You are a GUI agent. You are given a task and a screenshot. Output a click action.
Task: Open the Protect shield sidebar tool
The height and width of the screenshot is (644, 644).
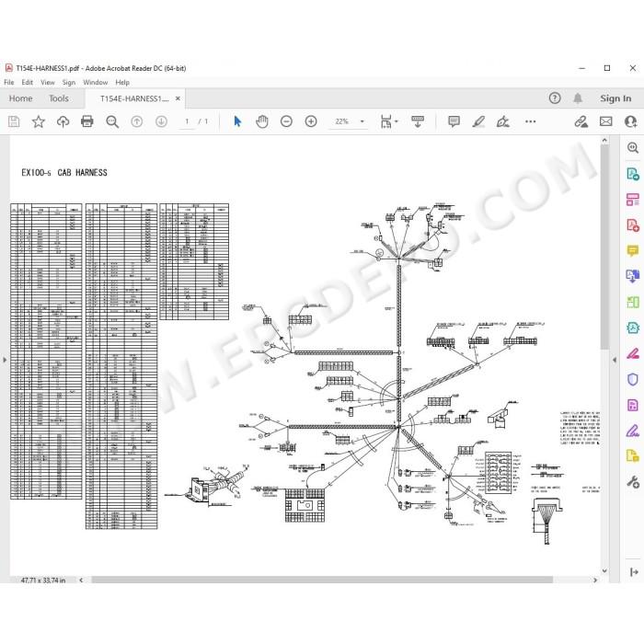[x=633, y=379]
